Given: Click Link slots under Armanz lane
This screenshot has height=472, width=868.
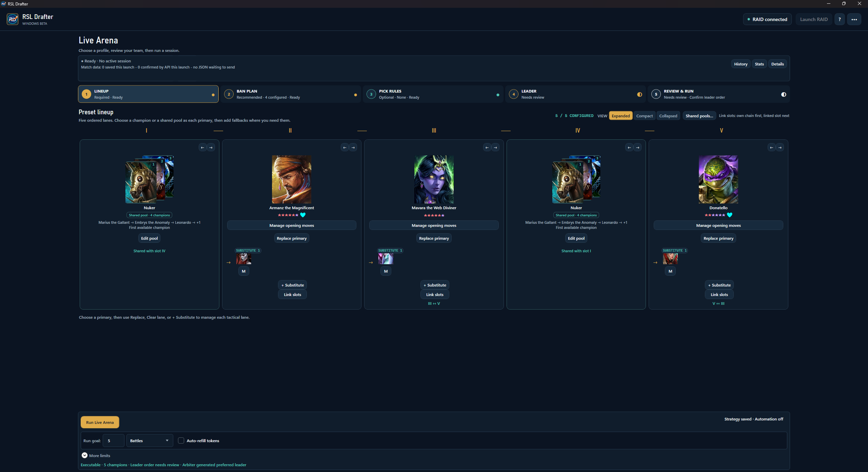Looking at the screenshot, I should pos(292,295).
